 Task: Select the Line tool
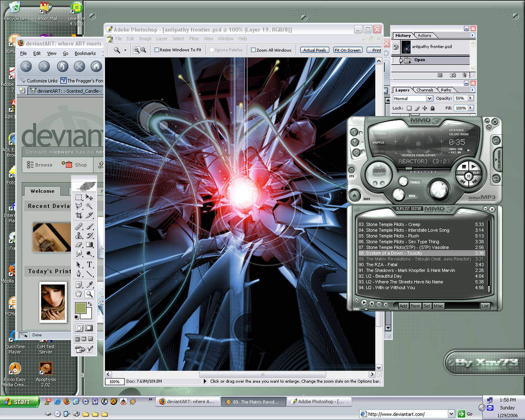coord(89,274)
